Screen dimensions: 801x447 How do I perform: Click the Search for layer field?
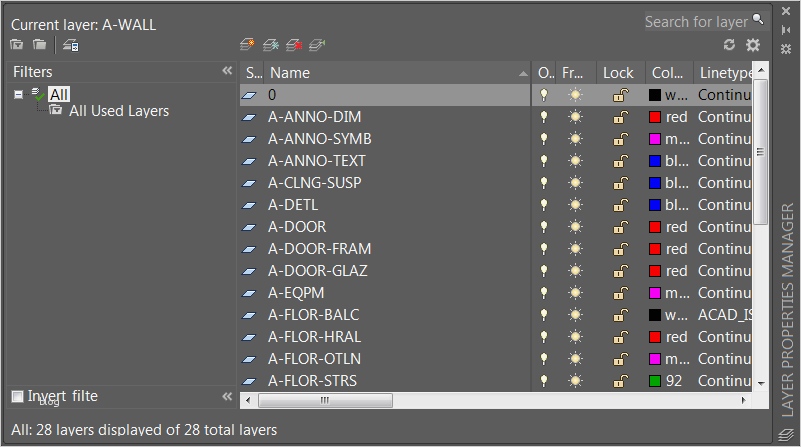(x=696, y=21)
